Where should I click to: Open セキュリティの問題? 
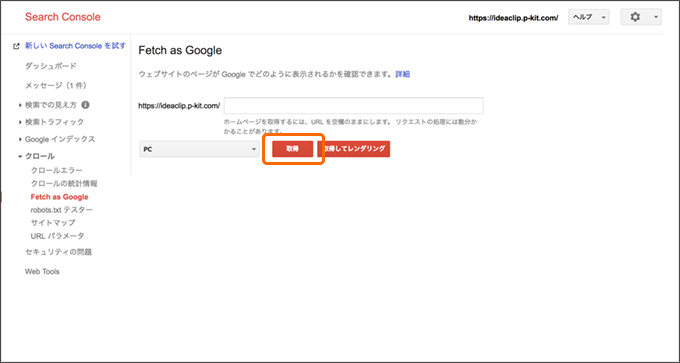(x=59, y=252)
